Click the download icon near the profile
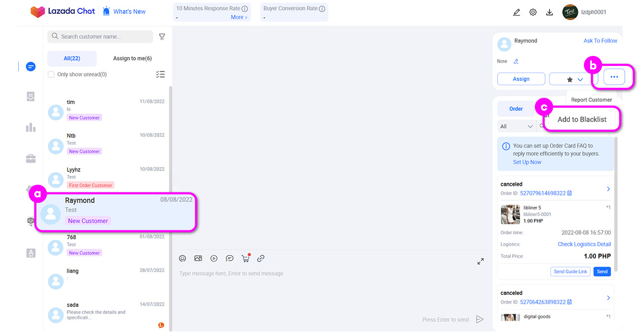The width and height of the screenshot is (644, 332). (549, 12)
